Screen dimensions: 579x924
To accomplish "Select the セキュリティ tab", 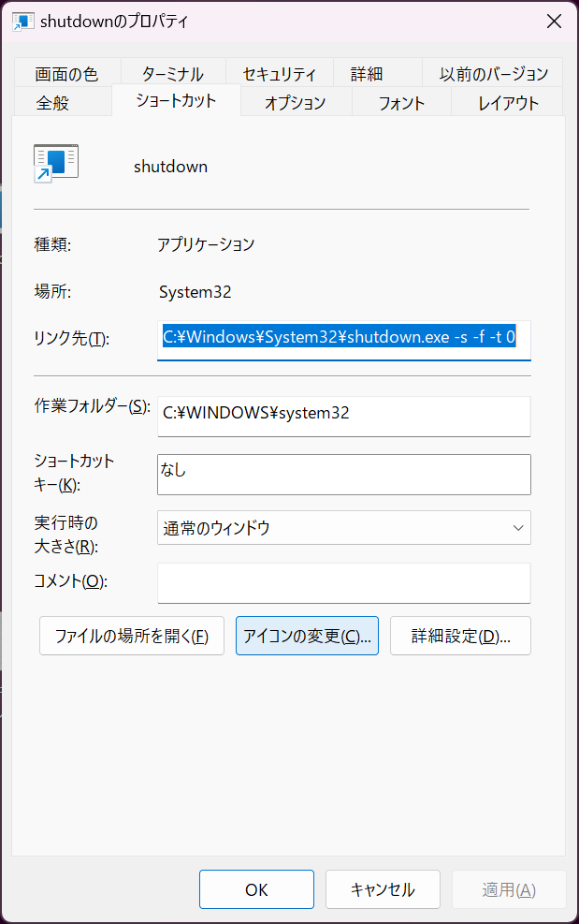I will (279, 72).
